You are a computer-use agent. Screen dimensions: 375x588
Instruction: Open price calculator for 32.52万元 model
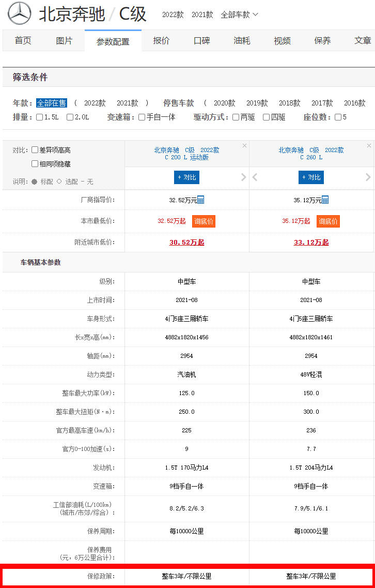point(200,200)
